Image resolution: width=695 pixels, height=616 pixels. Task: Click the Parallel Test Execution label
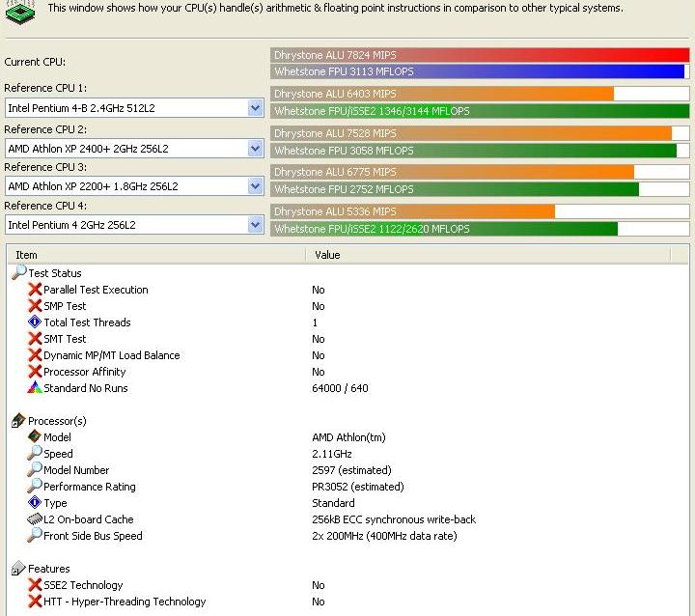96,290
